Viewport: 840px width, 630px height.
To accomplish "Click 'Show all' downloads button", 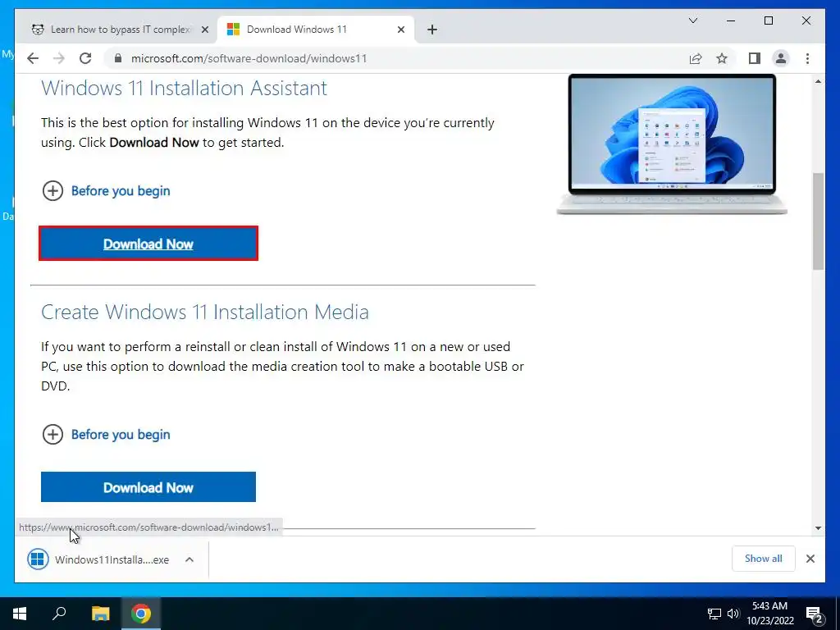I will click(x=764, y=559).
